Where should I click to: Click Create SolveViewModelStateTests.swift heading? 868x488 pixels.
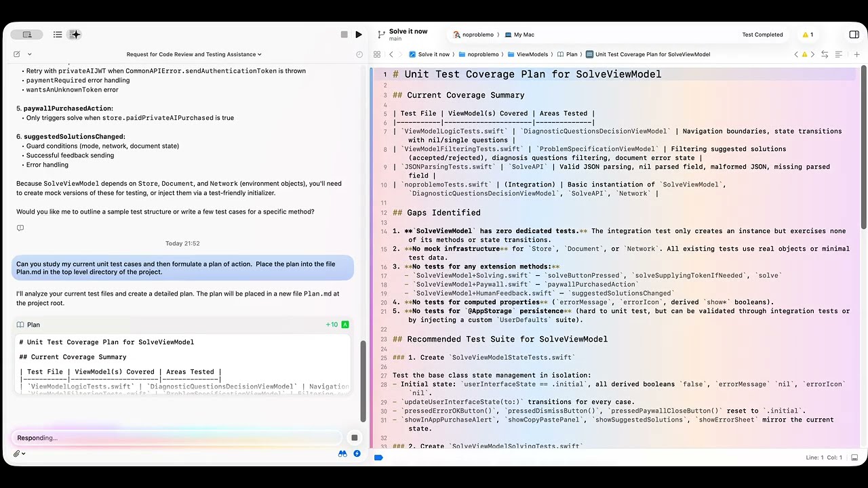[484, 357]
